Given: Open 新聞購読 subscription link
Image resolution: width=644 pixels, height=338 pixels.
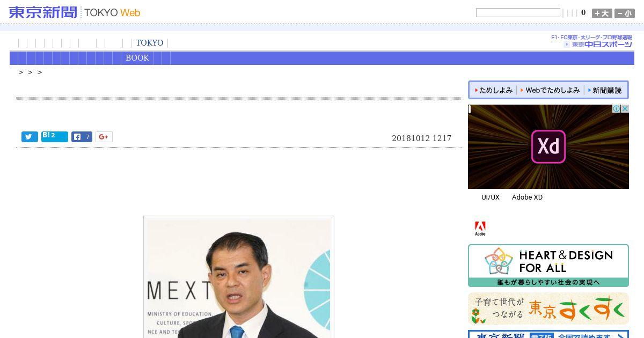Looking at the screenshot, I should (605, 90).
